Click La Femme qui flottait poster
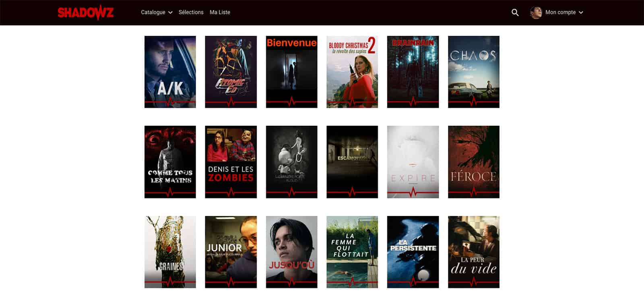Image resolution: width=644 pixels, height=301 pixels. point(352,252)
